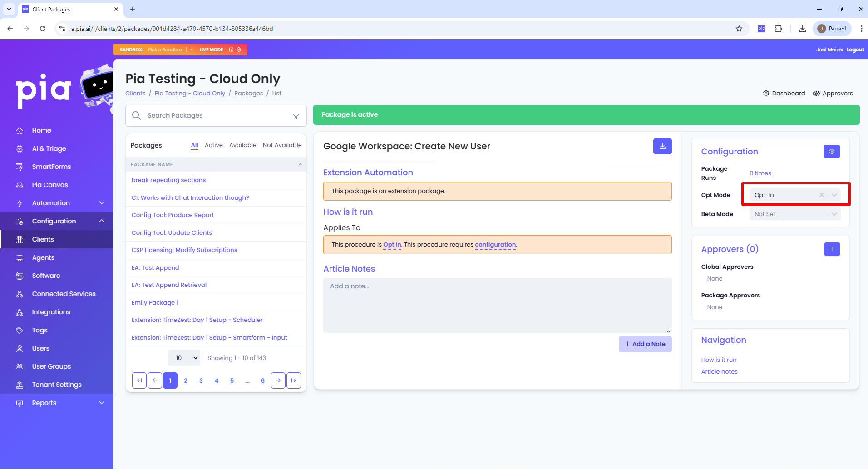Open User Groups sidebar icon
The height and width of the screenshot is (469, 868).
(20, 367)
